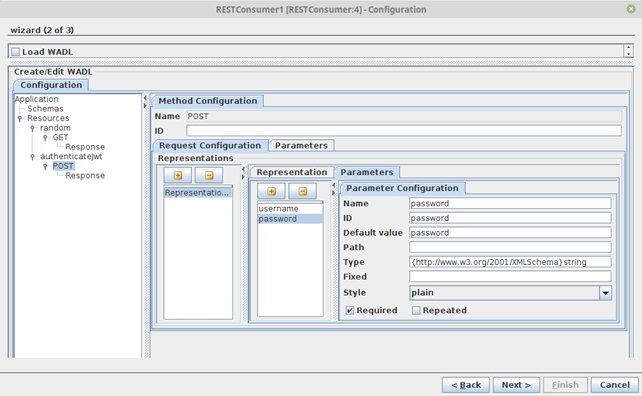The image size is (642, 396).
Task: Collapse tree panel using split pane arrows
Action: 145,102
